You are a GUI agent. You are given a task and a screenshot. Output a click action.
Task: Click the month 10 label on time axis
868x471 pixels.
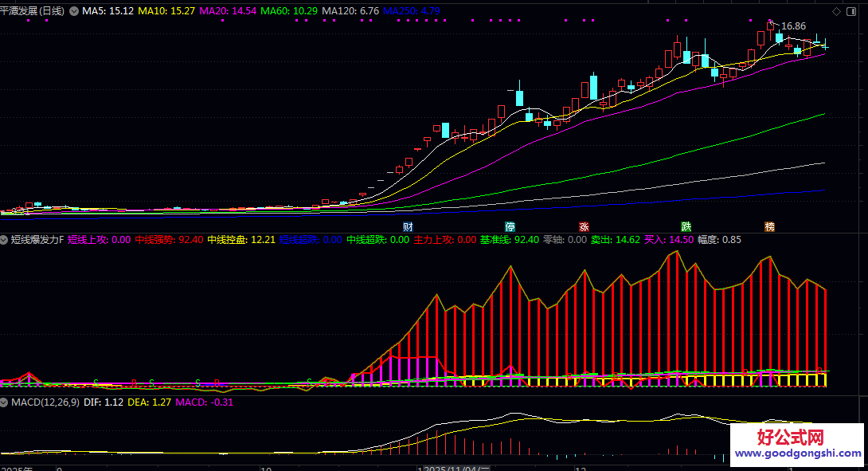tap(266, 469)
